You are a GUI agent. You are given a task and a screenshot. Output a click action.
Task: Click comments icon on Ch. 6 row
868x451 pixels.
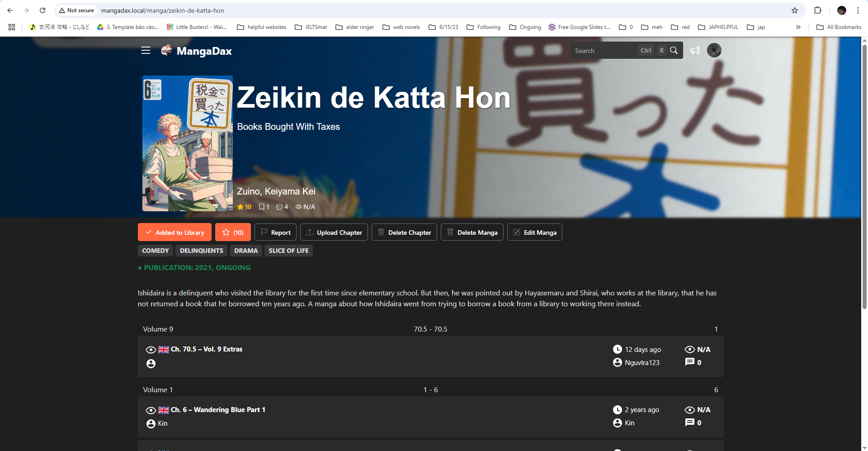690,423
